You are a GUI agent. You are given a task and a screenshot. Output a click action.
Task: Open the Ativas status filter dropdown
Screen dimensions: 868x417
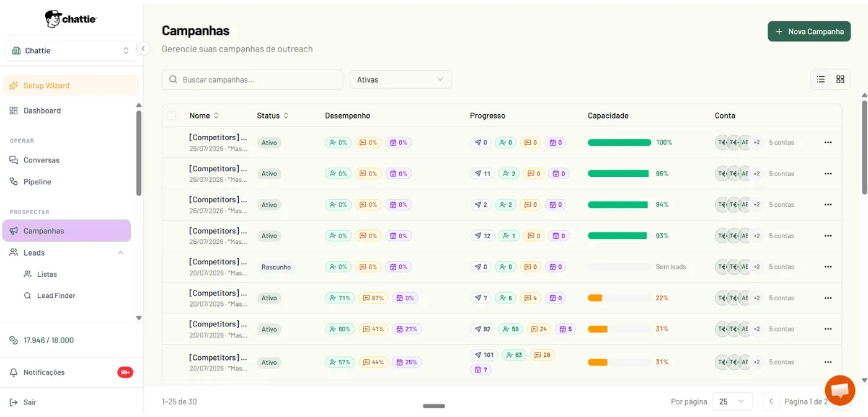coord(401,79)
